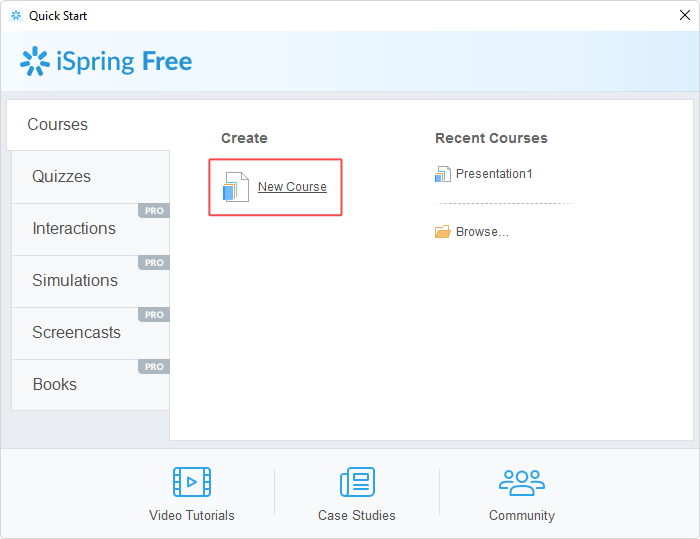Click the PRO badge on Books
700x539 pixels.
click(x=154, y=367)
